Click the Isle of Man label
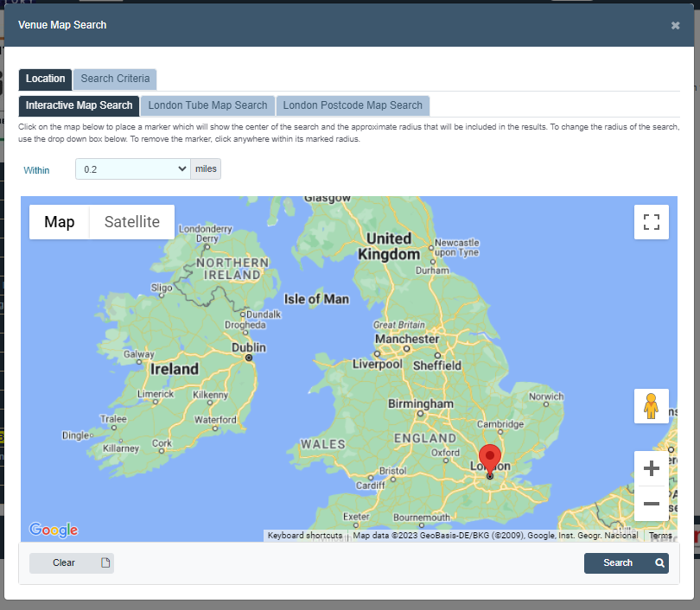 point(316,299)
